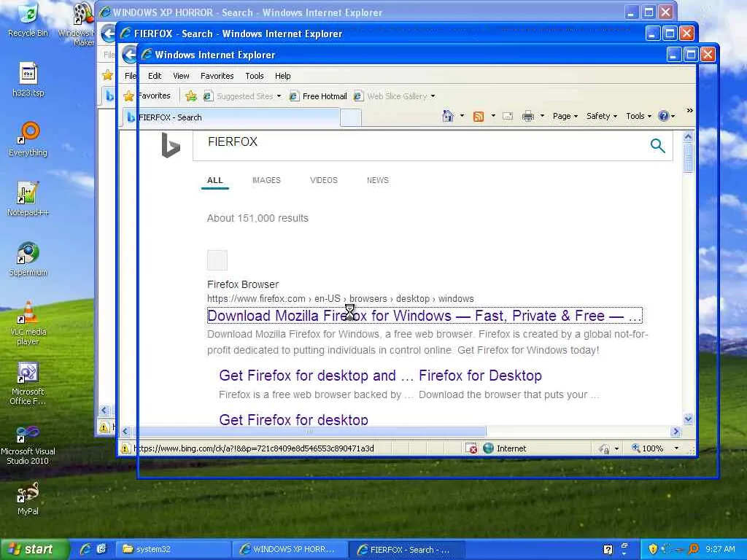The image size is (747, 560).
Task: Click Internet Explorer quick launch icon
Action: click(x=86, y=549)
